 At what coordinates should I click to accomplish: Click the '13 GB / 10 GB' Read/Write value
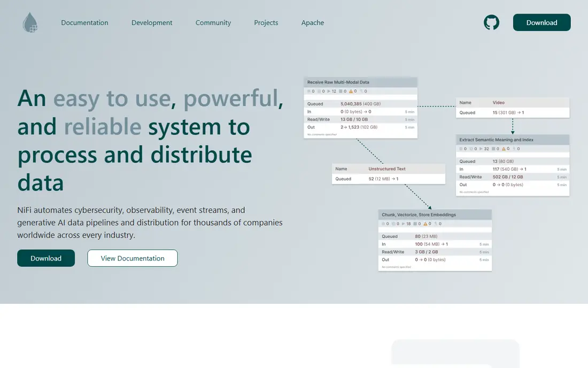[x=354, y=119]
